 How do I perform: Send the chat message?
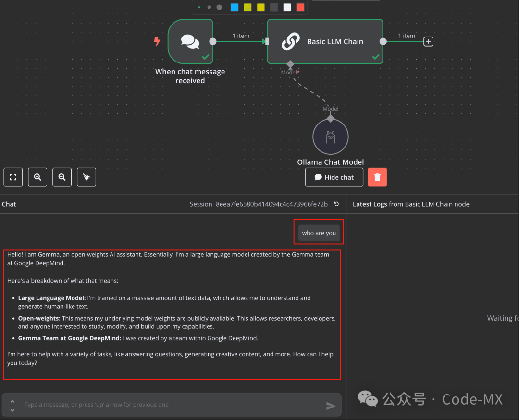(x=331, y=406)
